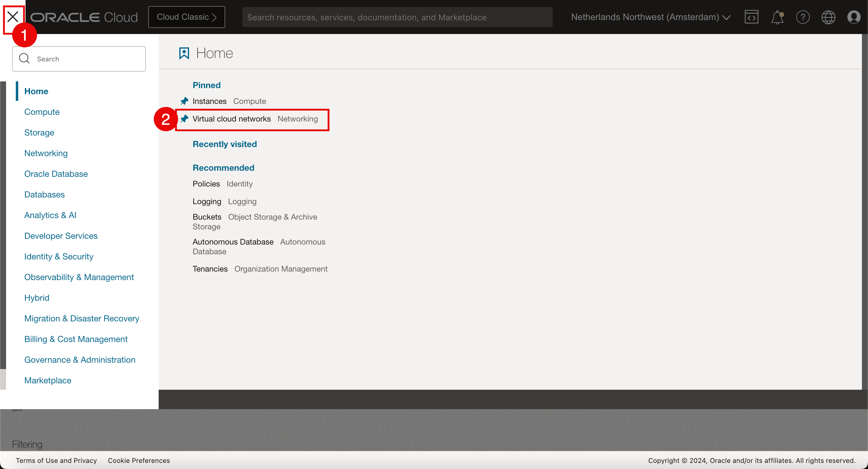Expand the Netherlands Northwest region dropdown
The width and height of the screenshot is (868, 469).
click(651, 17)
